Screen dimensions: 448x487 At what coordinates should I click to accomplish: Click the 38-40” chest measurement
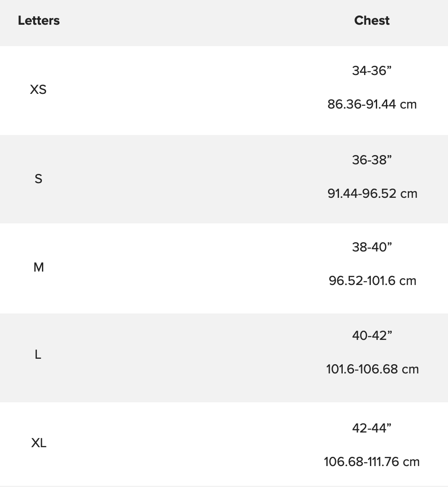(372, 247)
